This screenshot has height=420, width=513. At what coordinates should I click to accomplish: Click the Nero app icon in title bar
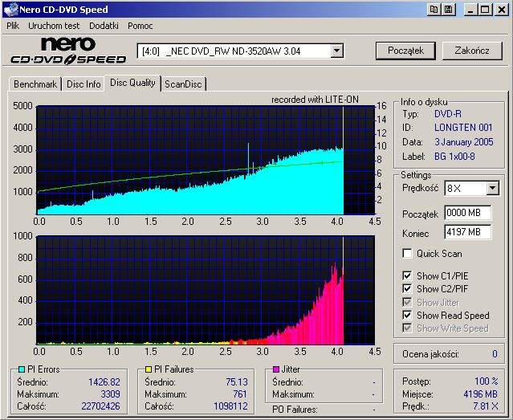(10, 10)
